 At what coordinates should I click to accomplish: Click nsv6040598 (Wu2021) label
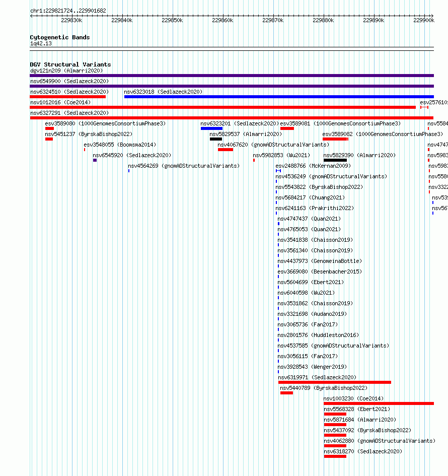pyautogui.click(x=306, y=294)
